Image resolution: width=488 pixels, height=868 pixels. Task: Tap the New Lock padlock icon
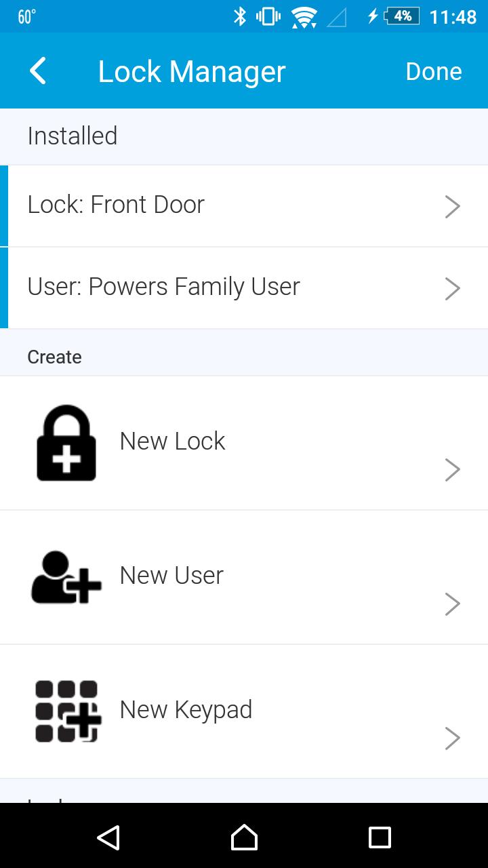point(66,443)
